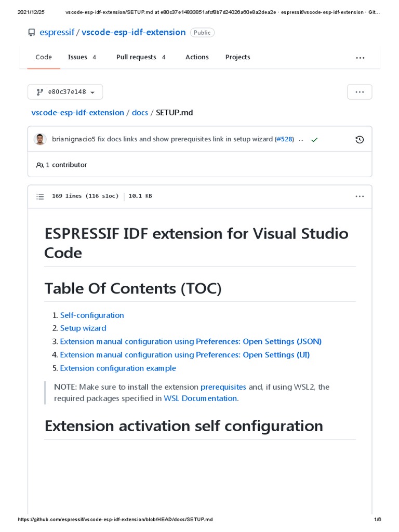The image size is (399, 532).
Task: Click the contributors people icon
Action: click(x=40, y=165)
